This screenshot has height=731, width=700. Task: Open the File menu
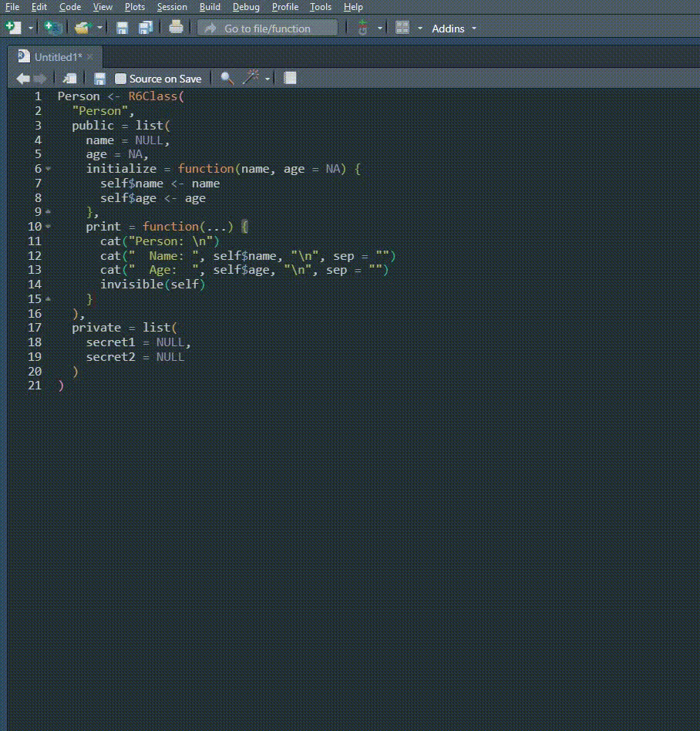pyautogui.click(x=12, y=7)
